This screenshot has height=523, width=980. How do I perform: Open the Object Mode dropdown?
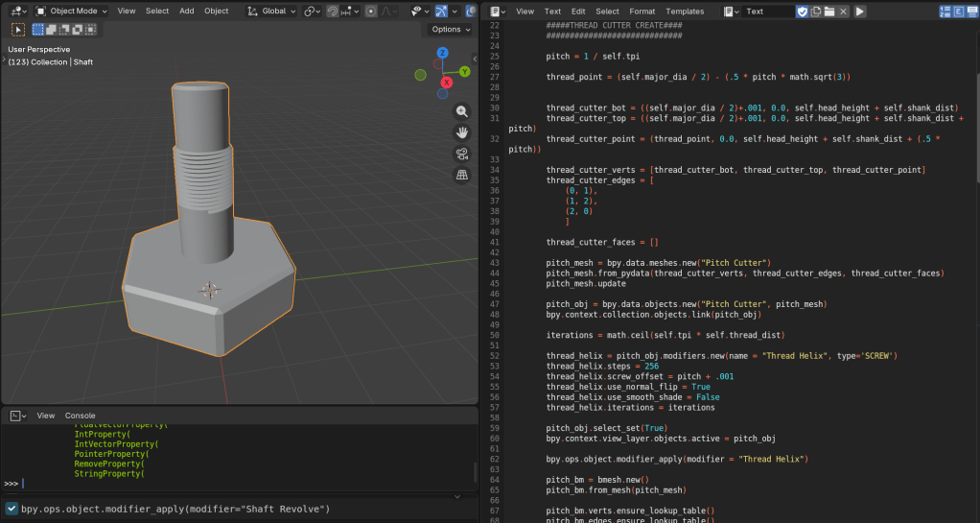73,12
